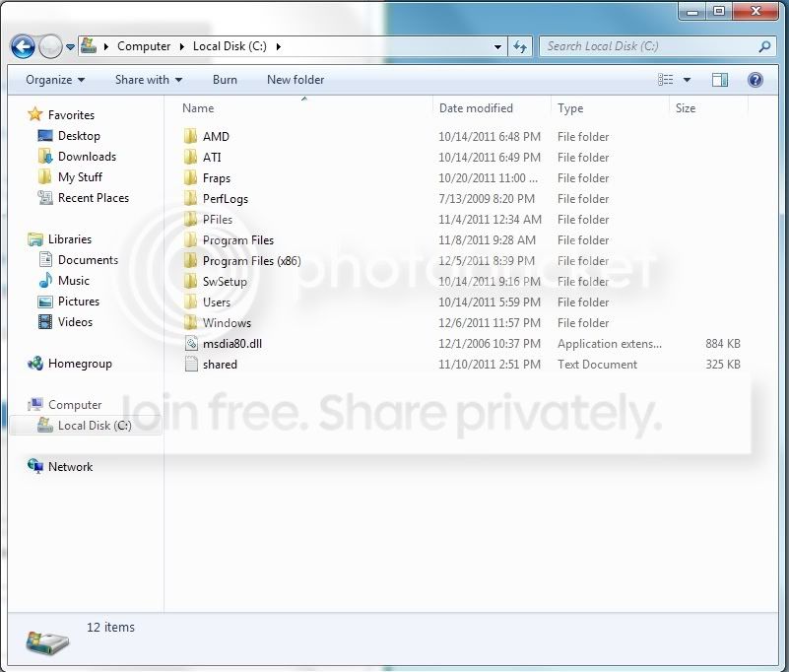Open the blue Help question mark icon
Screen dimensions: 789x672
(755, 80)
